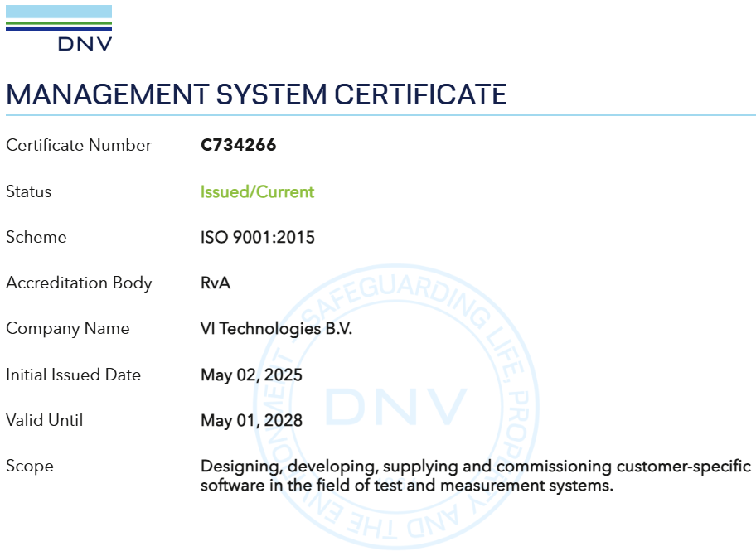This screenshot has height=556, width=756.
Task: Select VI Technologies B.V. company name
Action: 276,329
